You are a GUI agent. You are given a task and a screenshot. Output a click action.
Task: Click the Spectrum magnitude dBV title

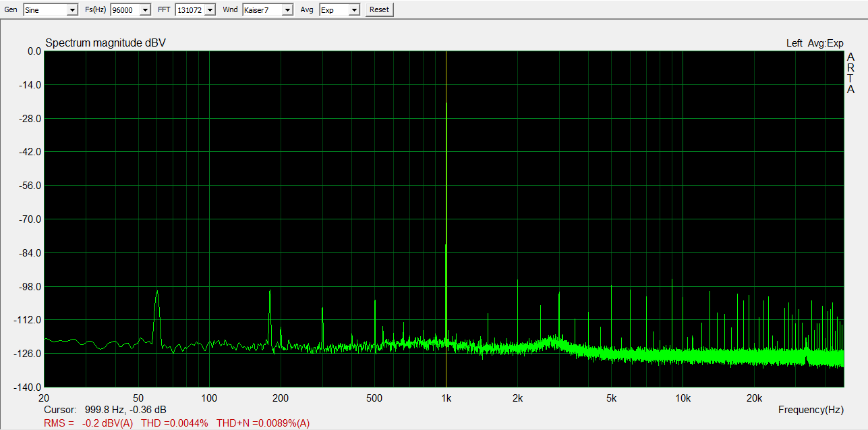click(x=105, y=43)
